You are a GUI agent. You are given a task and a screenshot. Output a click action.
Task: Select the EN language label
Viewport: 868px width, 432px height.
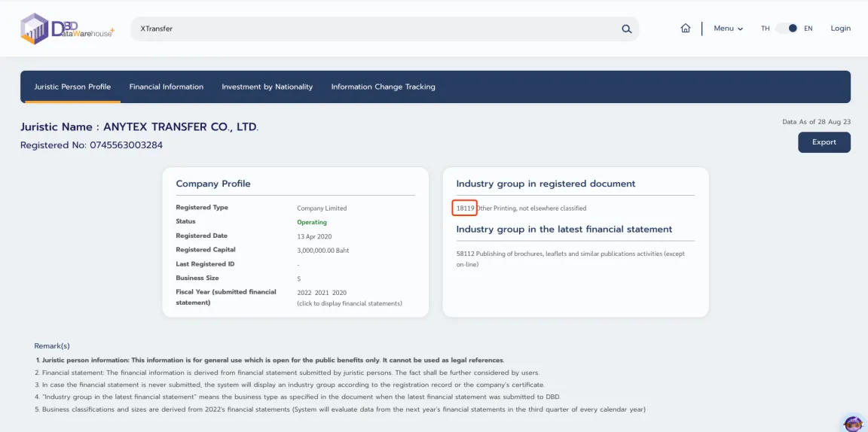pyautogui.click(x=808, y=29)
